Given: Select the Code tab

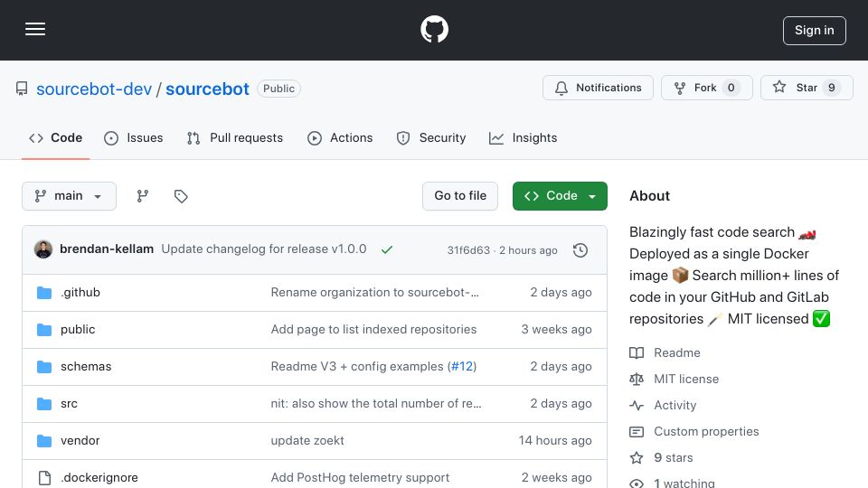Looking at the screenshot, I should tap(55, 137).
